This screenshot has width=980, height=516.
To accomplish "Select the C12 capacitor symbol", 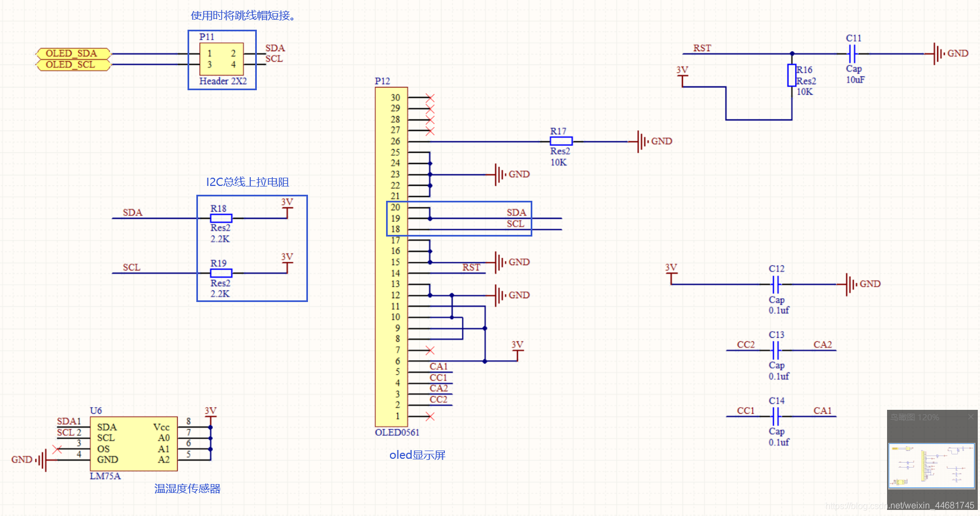I will tap(775, 284).
